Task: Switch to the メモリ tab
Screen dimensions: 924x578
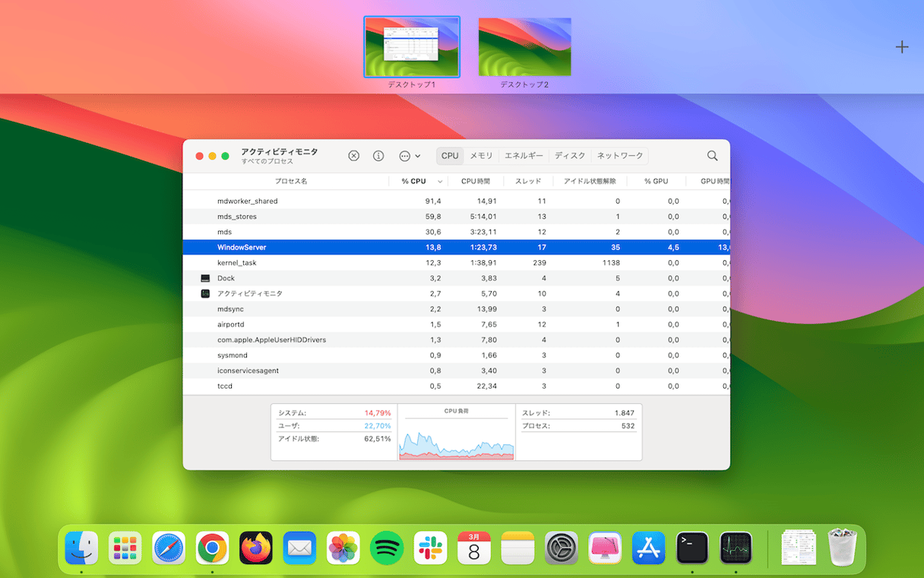Action: 481,155
